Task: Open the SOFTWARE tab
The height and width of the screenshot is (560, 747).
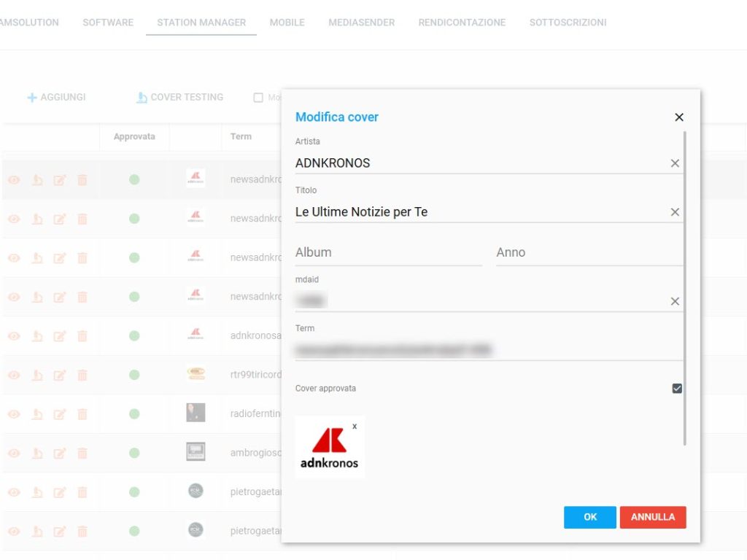Action: pos(108,23)
